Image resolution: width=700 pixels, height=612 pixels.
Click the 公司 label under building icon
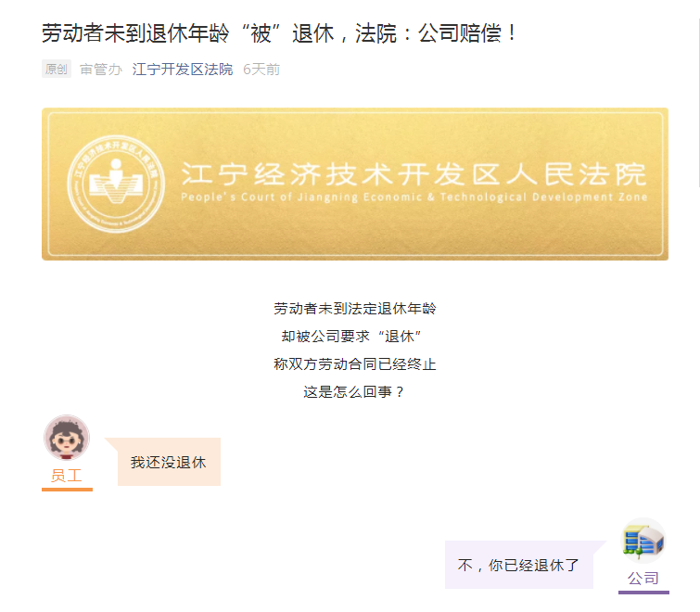(x=643, y=578)
